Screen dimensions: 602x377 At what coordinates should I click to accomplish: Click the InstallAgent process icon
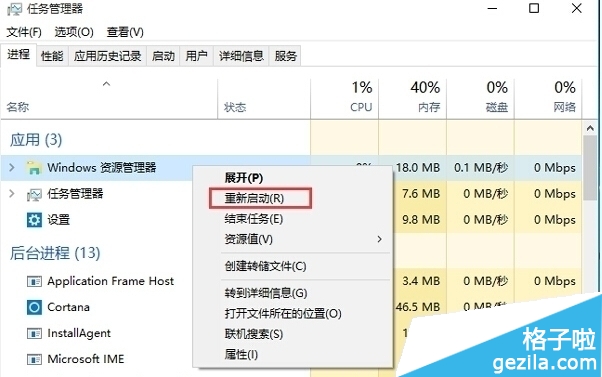34,333
